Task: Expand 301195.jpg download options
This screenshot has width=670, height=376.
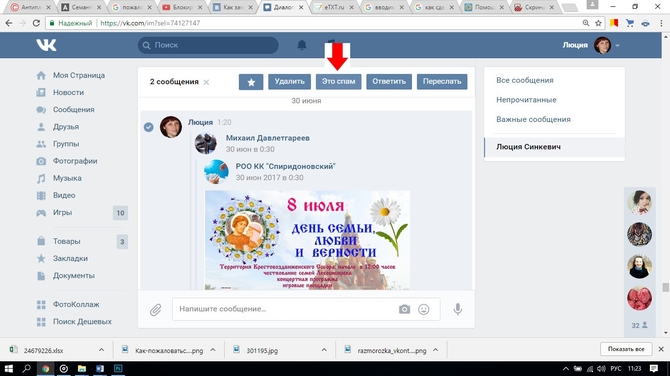Action: (x=324, y=350)
